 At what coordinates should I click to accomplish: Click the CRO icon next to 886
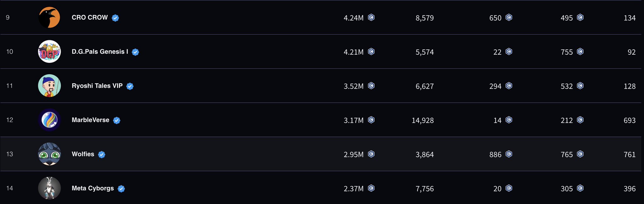(x=509, y=154)
